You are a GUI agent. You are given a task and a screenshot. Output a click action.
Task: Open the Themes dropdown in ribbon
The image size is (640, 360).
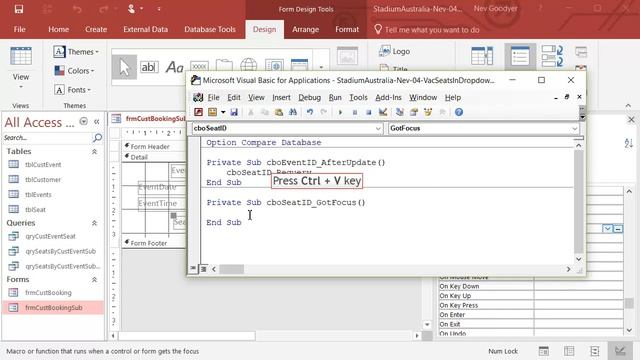click(x=77, y=52)
